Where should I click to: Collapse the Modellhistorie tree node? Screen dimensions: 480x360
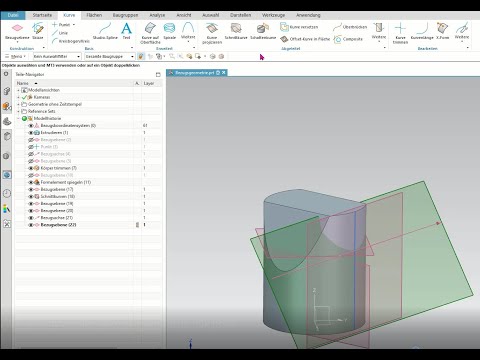tap(18, 119)
